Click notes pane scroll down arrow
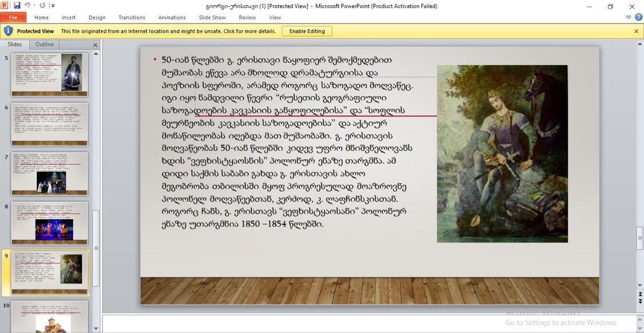The height and width of the screenshot is (333, 644). [x=640, y=329]
